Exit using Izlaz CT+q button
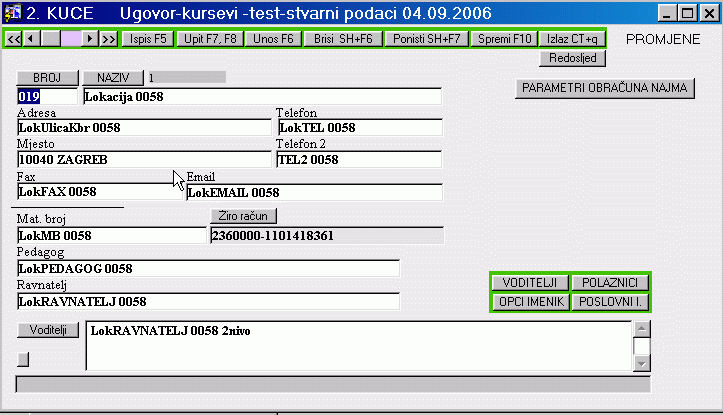 [x=572, y=39]
